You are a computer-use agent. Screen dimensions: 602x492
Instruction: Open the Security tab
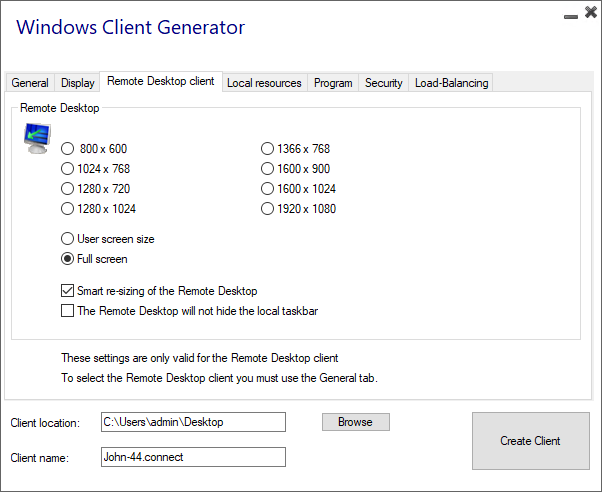click(384, 83)
